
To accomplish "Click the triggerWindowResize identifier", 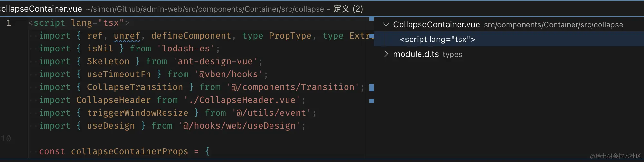I will [x=137, y=113].
